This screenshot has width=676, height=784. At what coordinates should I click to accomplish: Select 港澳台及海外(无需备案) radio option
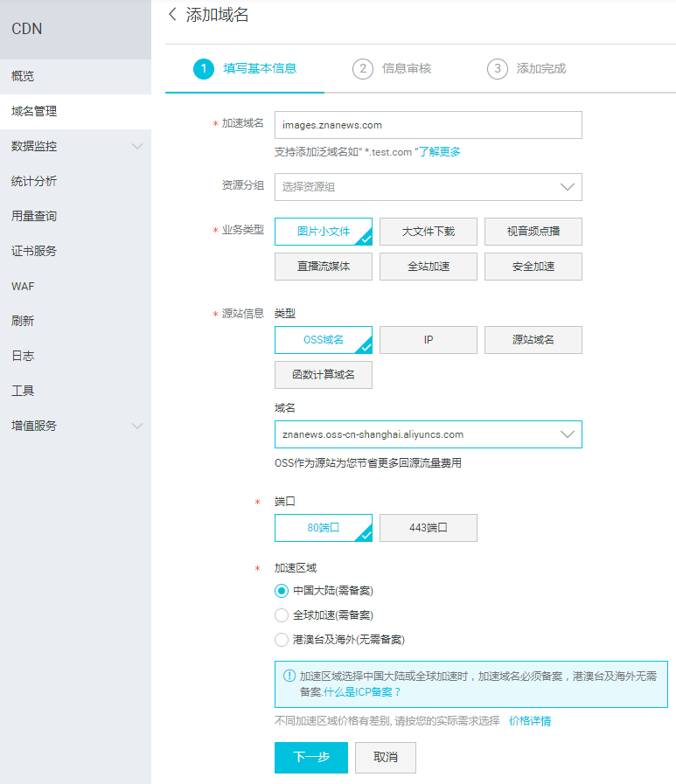click(282, 640)
